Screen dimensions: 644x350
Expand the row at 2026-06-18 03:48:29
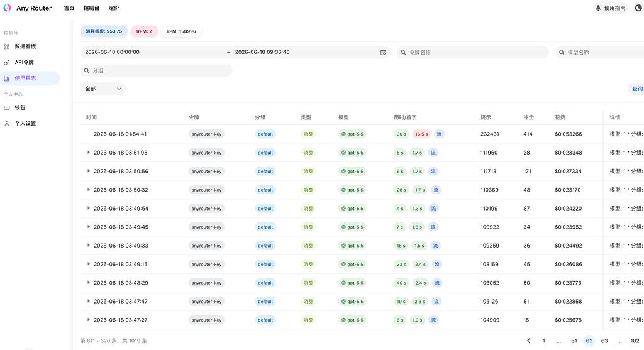[x=88, y=282]
